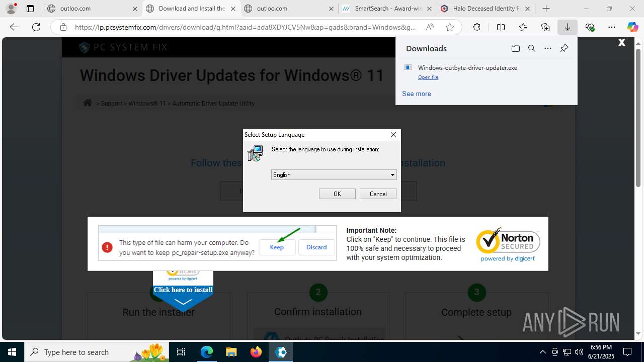Open File Explorer from taskbar

click(x=231, y=352)
